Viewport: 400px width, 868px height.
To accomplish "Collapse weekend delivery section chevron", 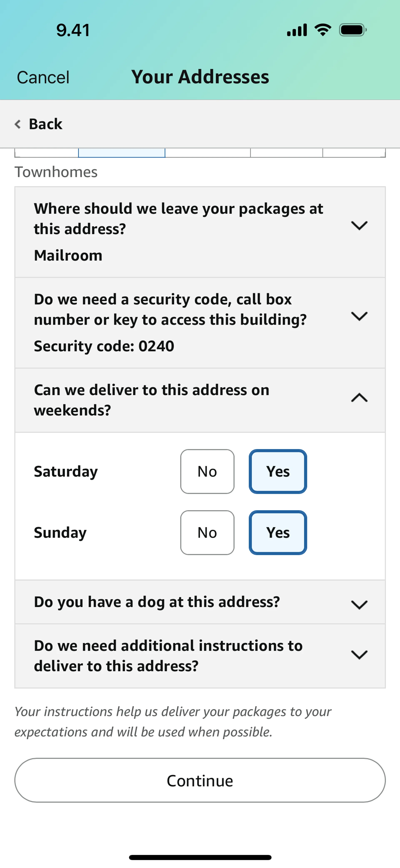I will tap(359, 398).
